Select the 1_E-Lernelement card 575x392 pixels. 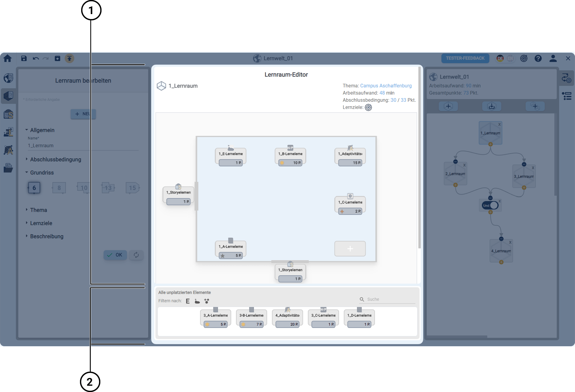pos(231,157)
